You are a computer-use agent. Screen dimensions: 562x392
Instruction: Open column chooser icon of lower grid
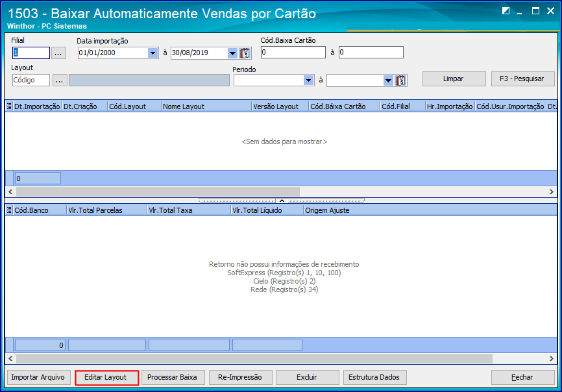[9, 210]
